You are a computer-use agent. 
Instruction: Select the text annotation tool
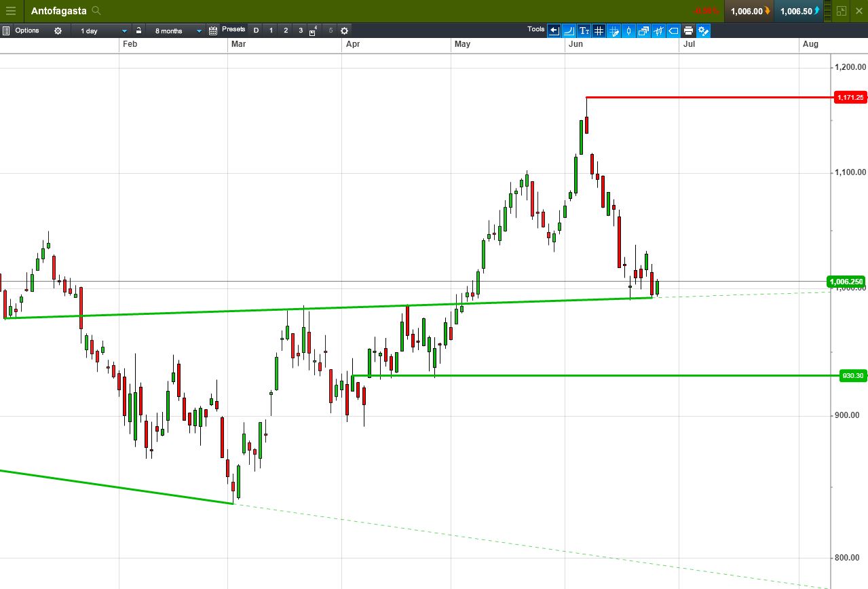point(584,31)
